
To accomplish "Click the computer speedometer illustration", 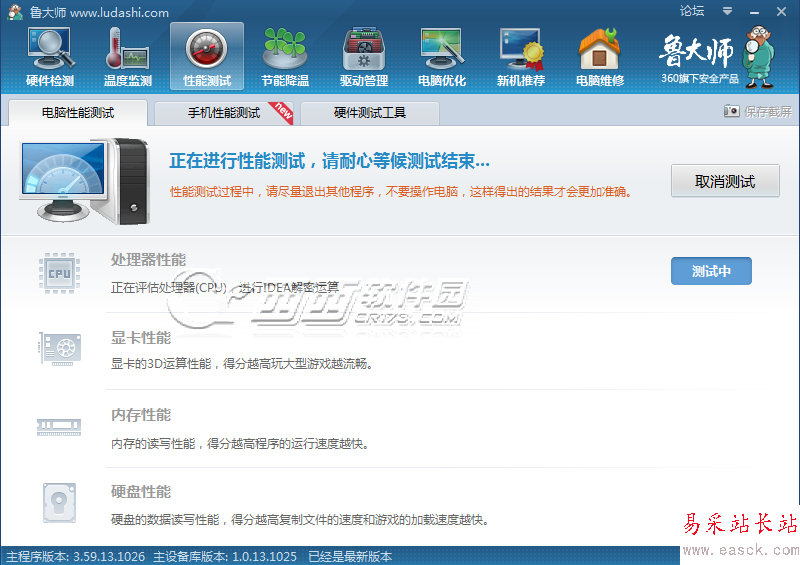I will [x=85, y=181].
